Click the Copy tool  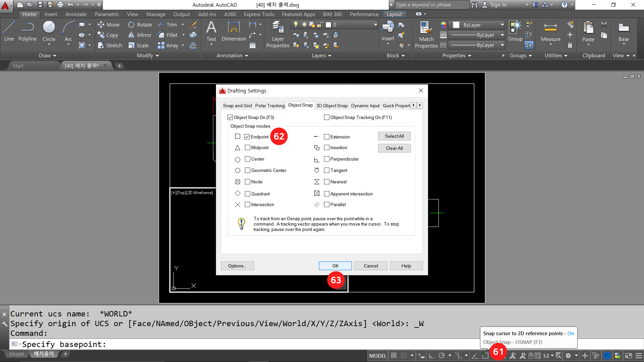(108, 35)
